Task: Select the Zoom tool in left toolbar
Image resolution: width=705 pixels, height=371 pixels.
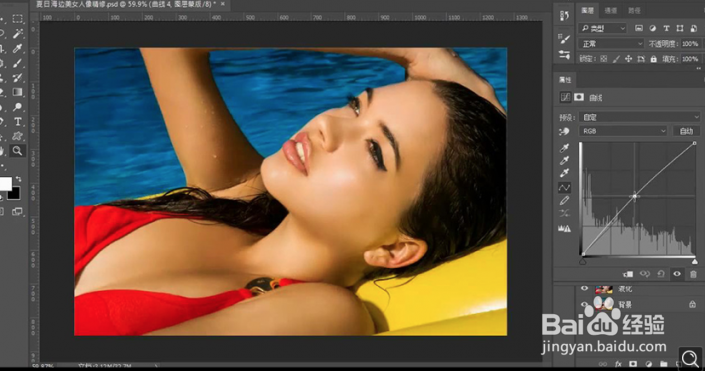Action: (x=18, y=151)
